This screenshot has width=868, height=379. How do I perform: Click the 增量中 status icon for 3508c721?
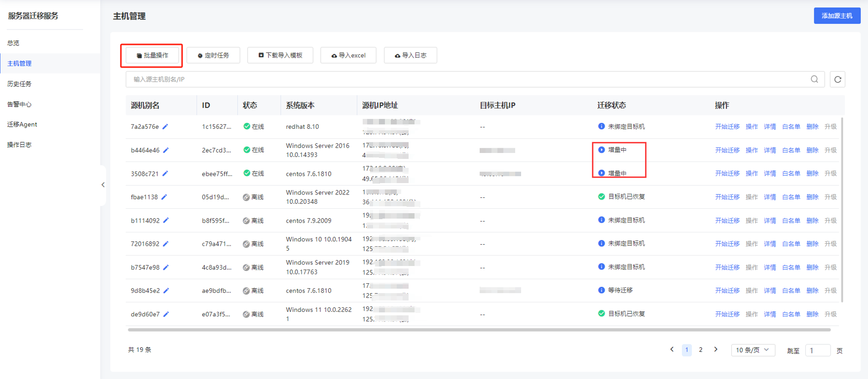pos(601,173)
